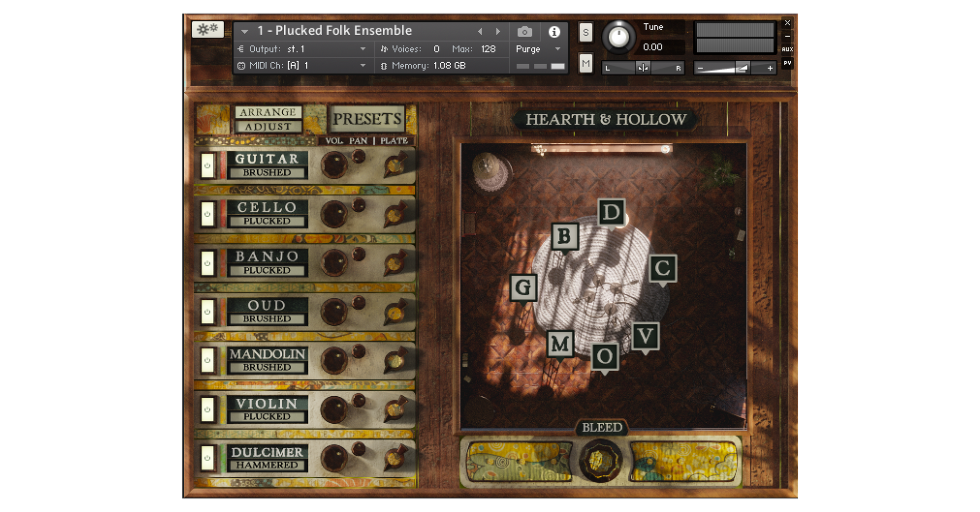Select the D marker on the room map
Screen dimensions: 980x512
tap(611, 212)
